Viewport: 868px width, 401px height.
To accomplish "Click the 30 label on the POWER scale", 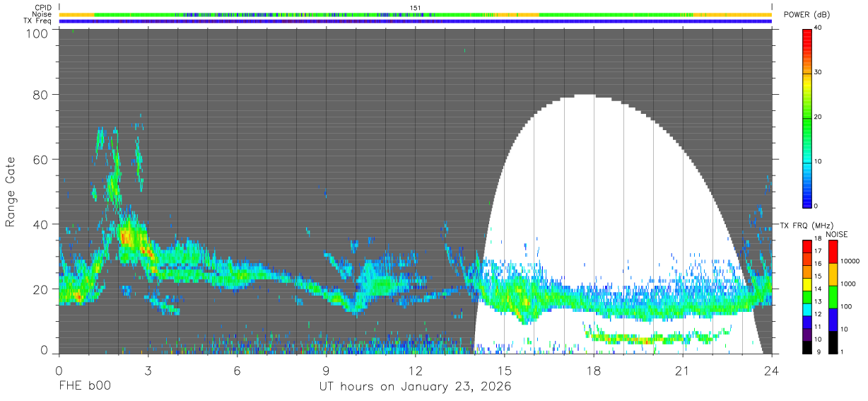I will coord(819,73).
